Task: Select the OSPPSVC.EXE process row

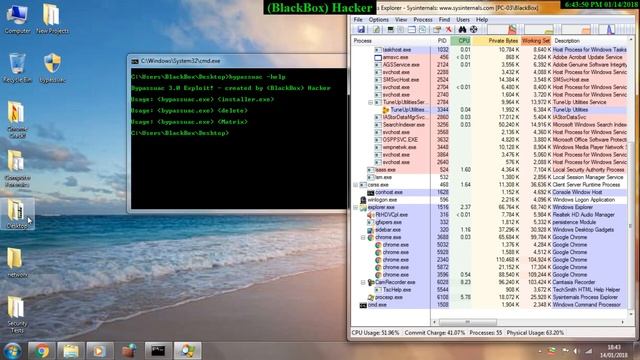Action: [489, 140]
